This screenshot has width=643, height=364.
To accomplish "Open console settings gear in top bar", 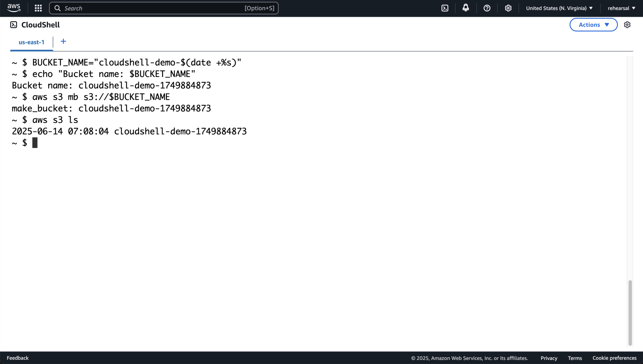I will [x=508, y=8].
